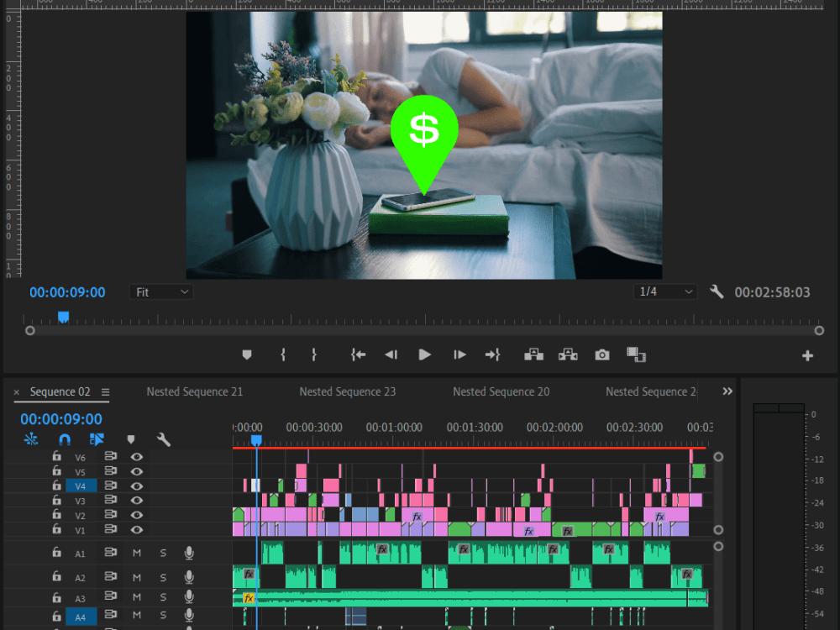Step back one frame

[391, 354]
